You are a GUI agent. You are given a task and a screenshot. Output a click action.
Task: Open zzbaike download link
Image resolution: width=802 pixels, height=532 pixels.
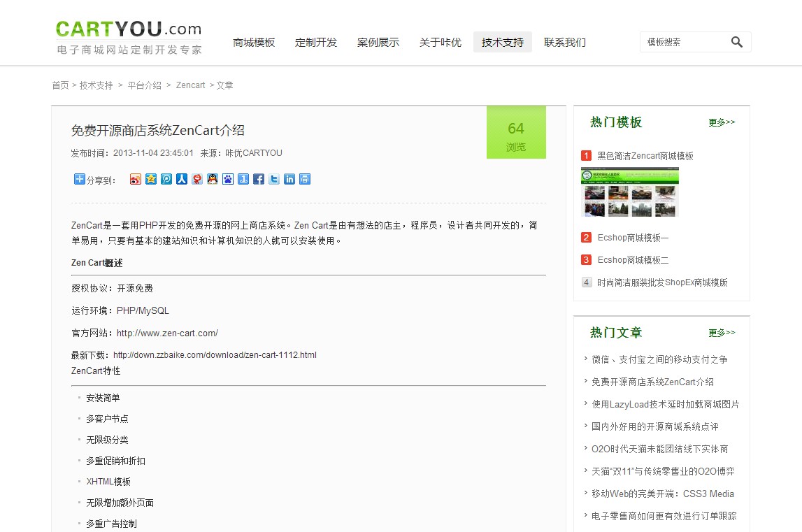coord(215,355)
